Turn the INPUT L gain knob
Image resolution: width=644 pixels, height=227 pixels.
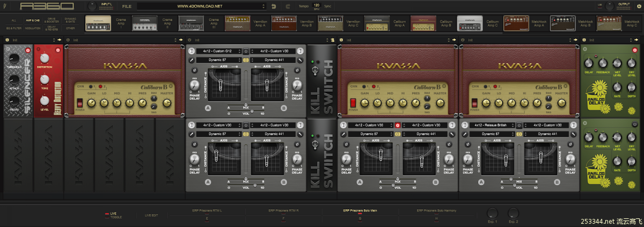pos(93,6)
